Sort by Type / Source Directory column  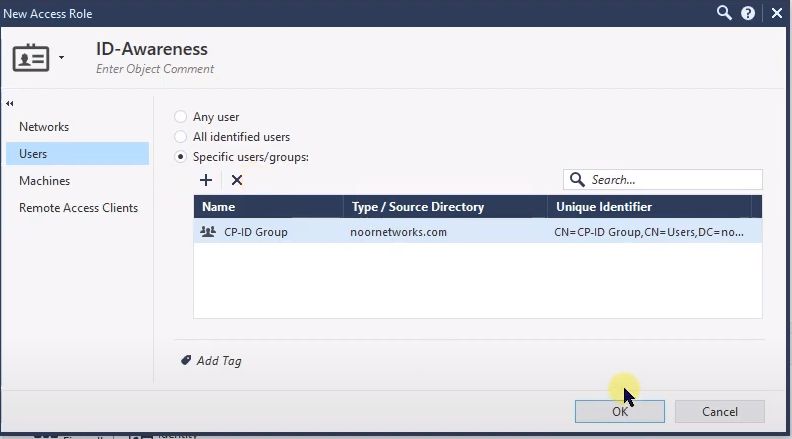coord(445,207)
